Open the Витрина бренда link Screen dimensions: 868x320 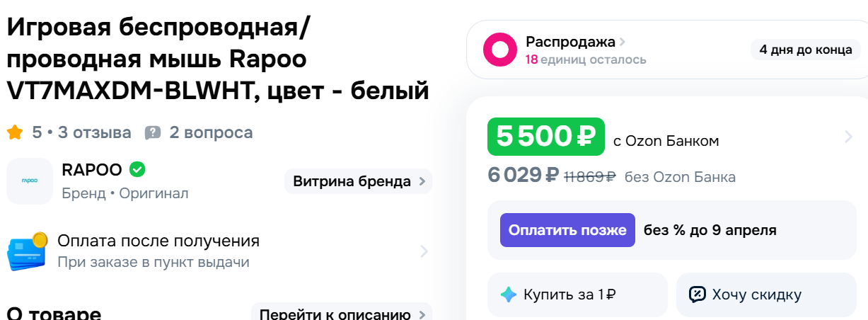[x=358, y=181]
